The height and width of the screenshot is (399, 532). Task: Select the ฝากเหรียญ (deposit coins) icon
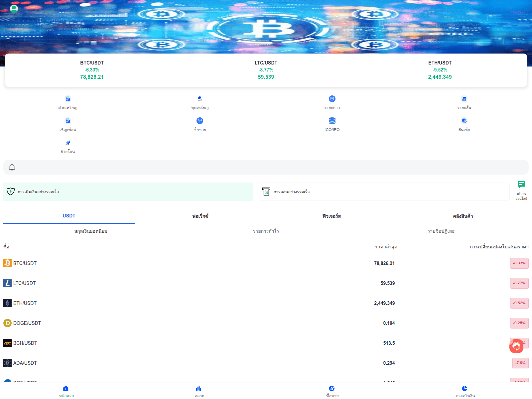click(68, 101)
